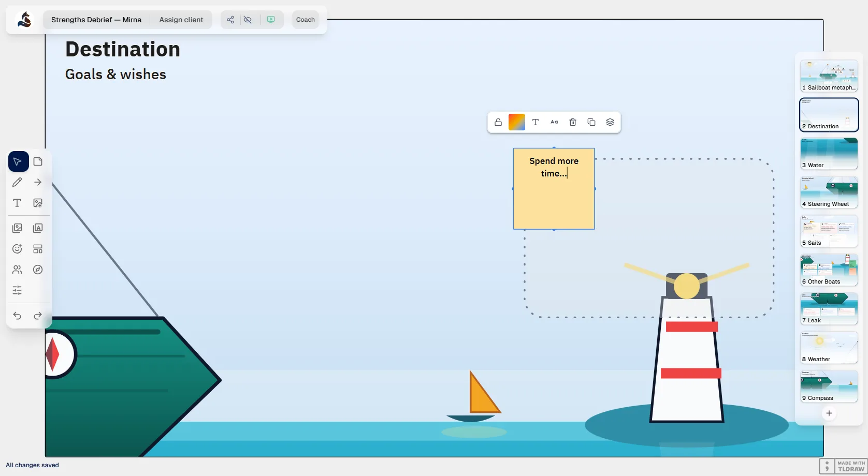Open the layout templates tool
This screenshot has width=868, height=476.
click(38, 249)
